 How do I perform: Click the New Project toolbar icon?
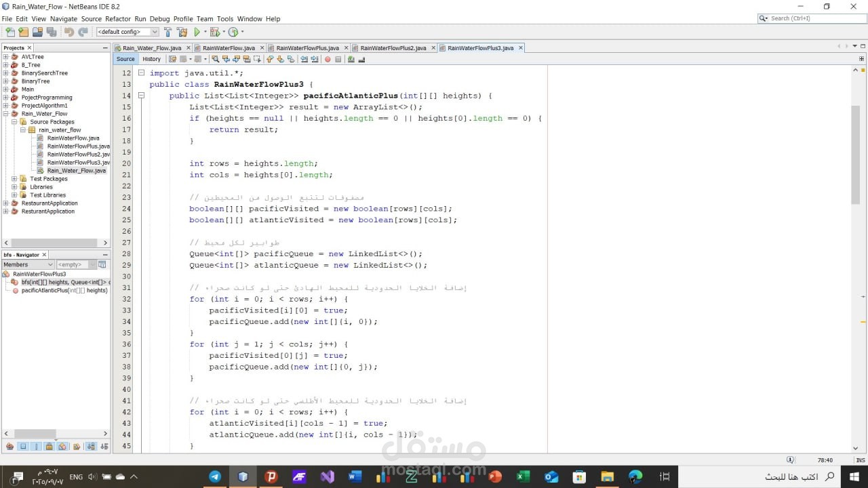(24, 32)
